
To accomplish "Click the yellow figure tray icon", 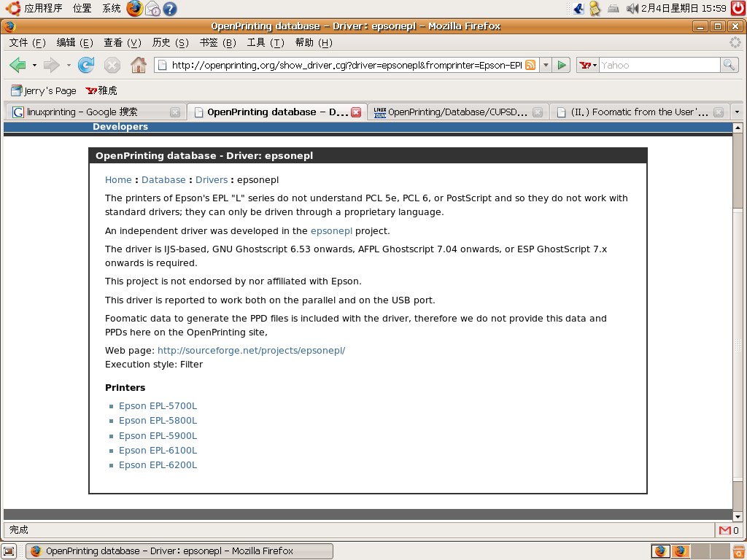I will [595, 8].
